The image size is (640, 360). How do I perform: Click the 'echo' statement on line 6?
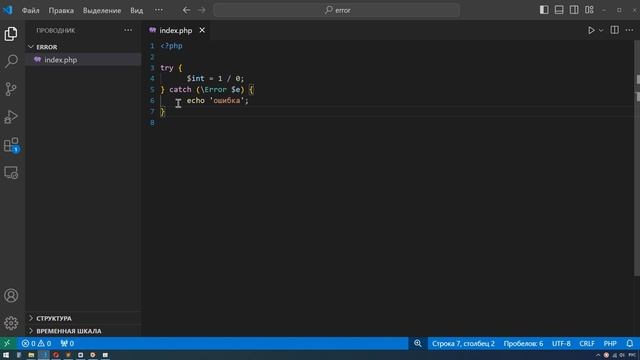point(196,100)
